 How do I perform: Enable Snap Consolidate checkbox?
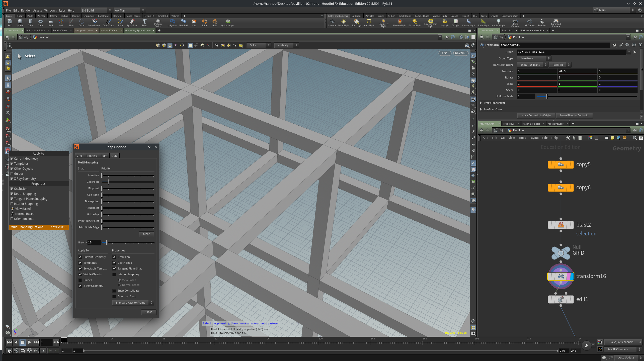click(x=114, y=291)
